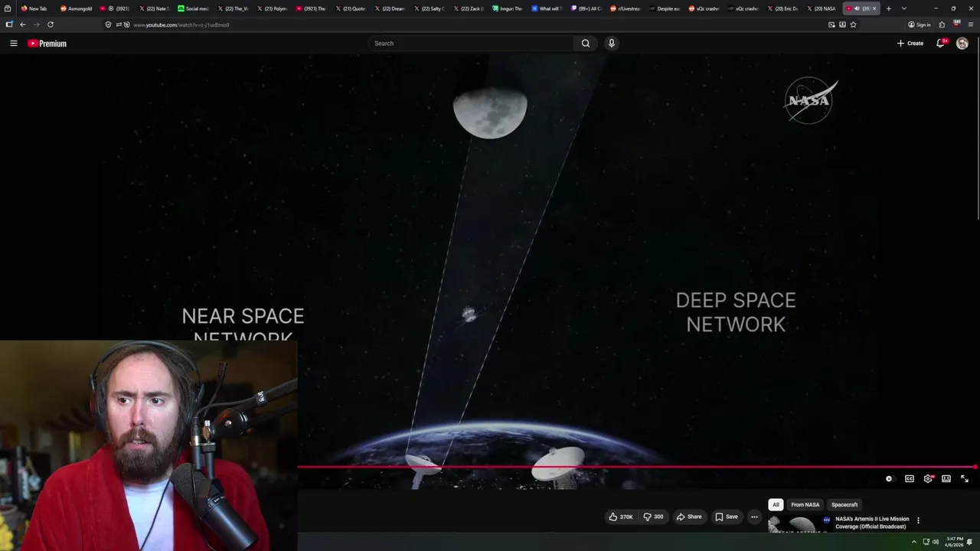Open the sidebar toggle icon beside back arrow
This screenshot has width=980, height=551.
click(x=9, y=24)
